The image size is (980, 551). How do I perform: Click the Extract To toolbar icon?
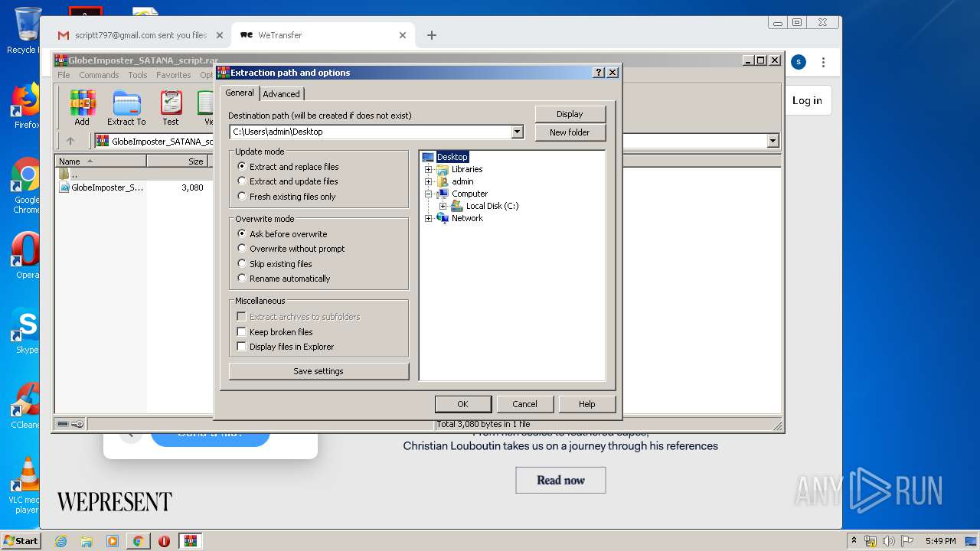[x=126, y=108]
